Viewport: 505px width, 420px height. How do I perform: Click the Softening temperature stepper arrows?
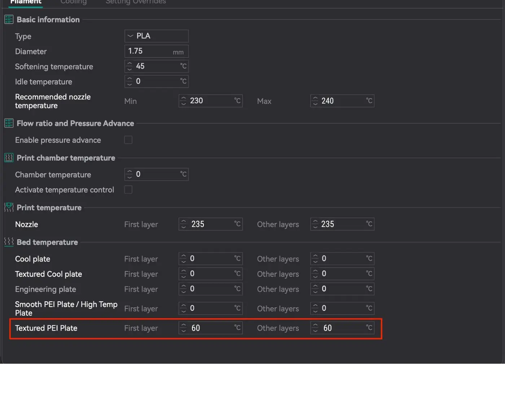tap(129, 66)
